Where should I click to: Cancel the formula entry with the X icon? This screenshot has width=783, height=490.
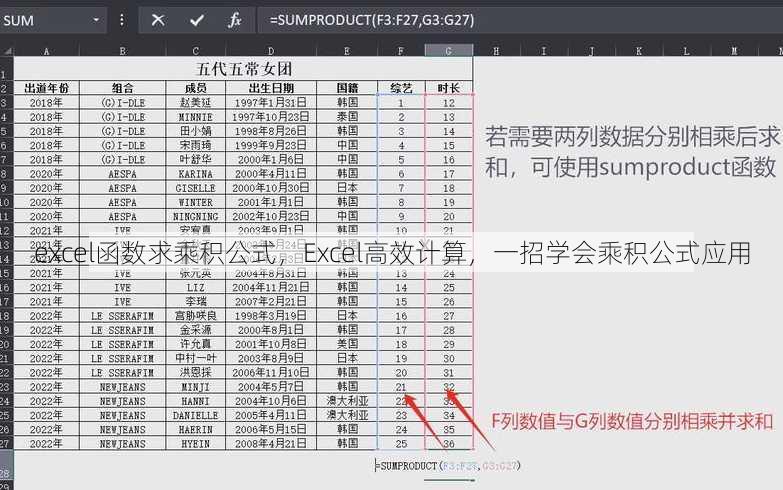pos(158,20)
